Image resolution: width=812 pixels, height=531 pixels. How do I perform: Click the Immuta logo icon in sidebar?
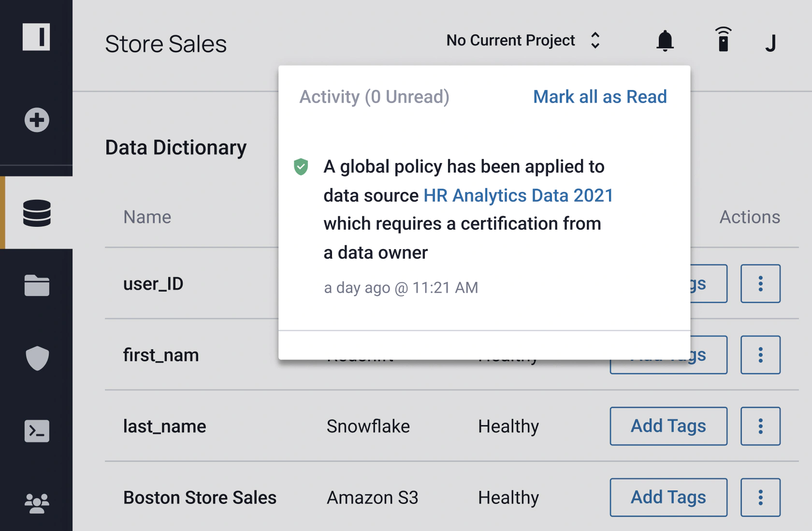click(x=36, y=37)
